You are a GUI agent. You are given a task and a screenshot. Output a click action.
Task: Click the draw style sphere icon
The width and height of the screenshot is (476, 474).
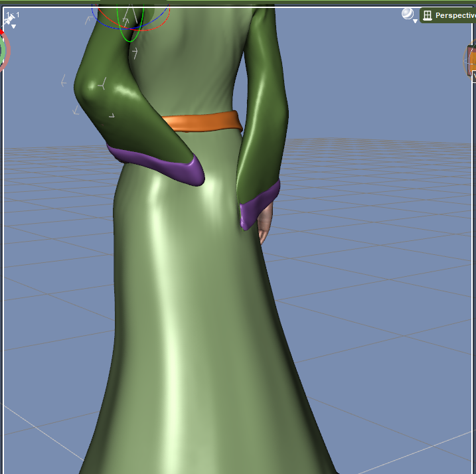pos(408,13)
